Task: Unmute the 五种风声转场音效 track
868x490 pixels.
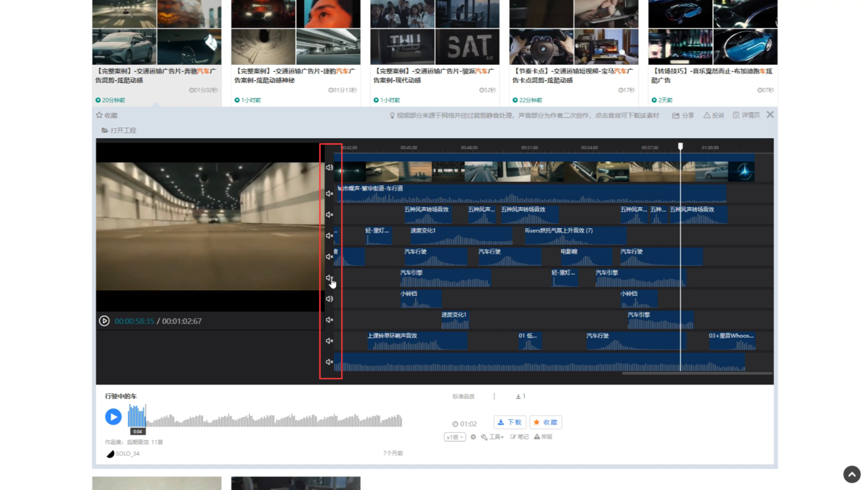Action: pyautogui.click(x=329, y=214)
